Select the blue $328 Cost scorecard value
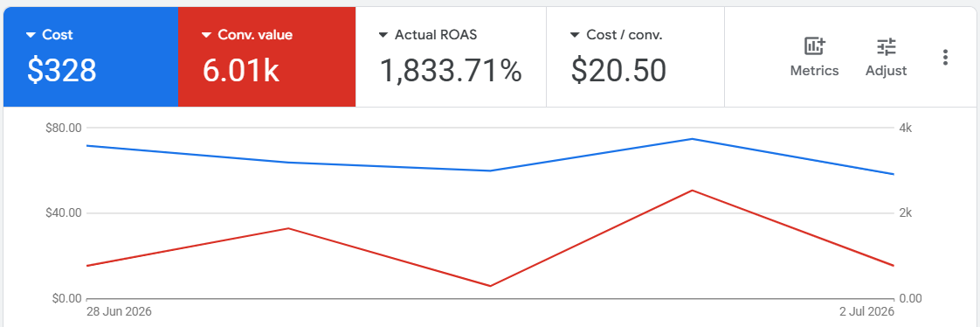Screen dimensions: 980x327 coord(61,70)
